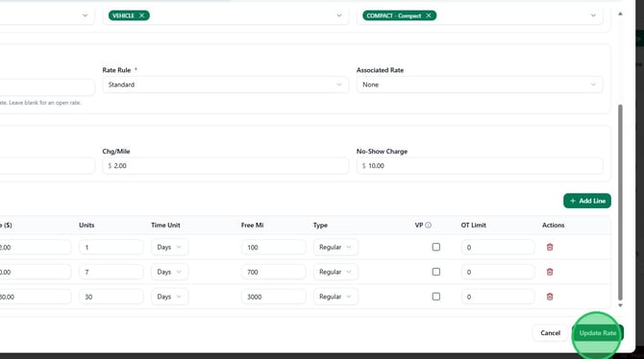Viewport: 644px width, 359px height.
Task: Delete the rate line with 30 units
Action: coord(550,297)
